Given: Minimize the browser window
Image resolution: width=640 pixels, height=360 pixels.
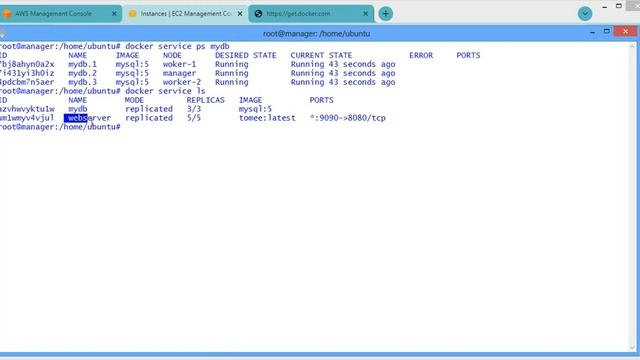Looking at the screenshot, I should pos(604,6).
